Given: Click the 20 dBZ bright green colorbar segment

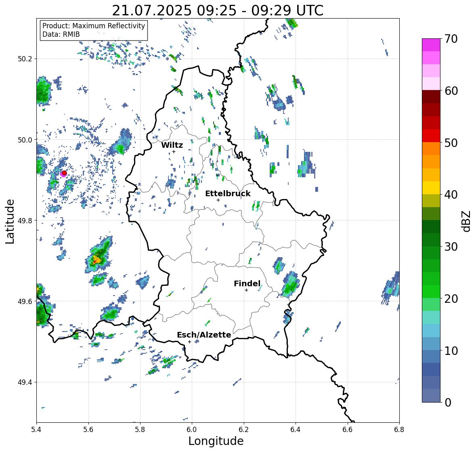Looking at the screenshot, I should pos(431,292).
